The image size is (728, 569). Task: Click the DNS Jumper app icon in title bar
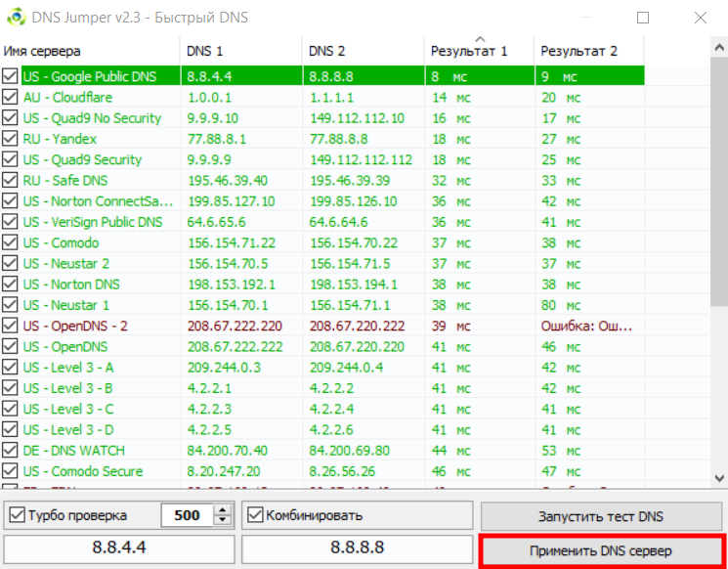coord(17,18)
